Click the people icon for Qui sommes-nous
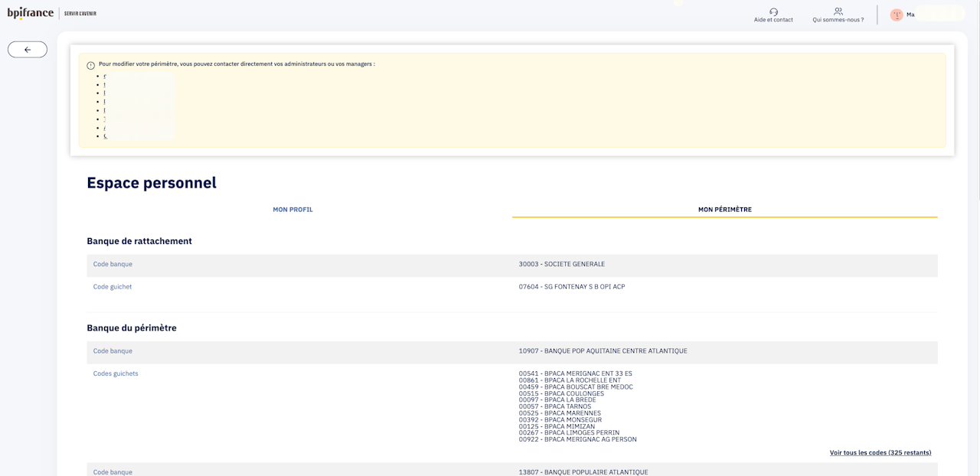 (x=838, y=11)
